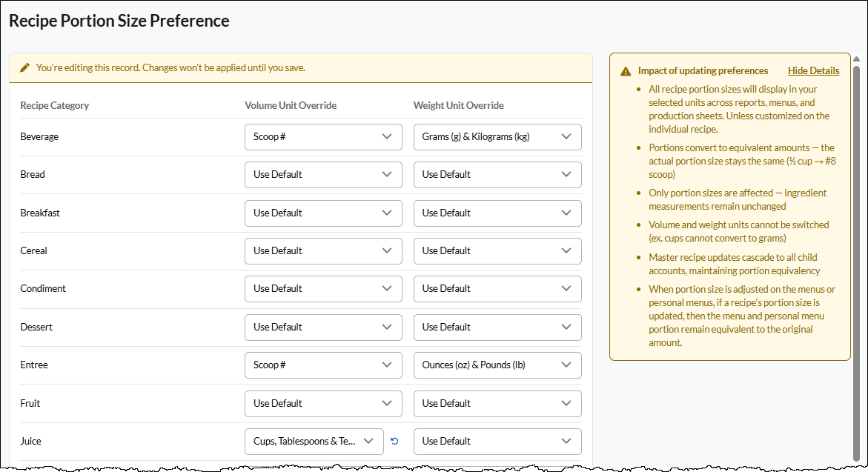Click the Beverage category label
Image resolution: width=868 pixels, height=472 pixels.
pos(39,136)
